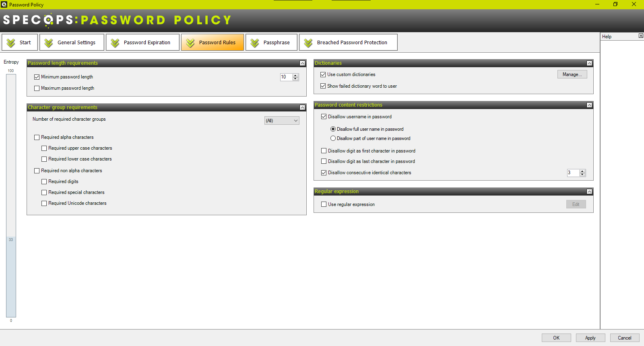
Task: Check Required special characters
Action: coord(44,192)
